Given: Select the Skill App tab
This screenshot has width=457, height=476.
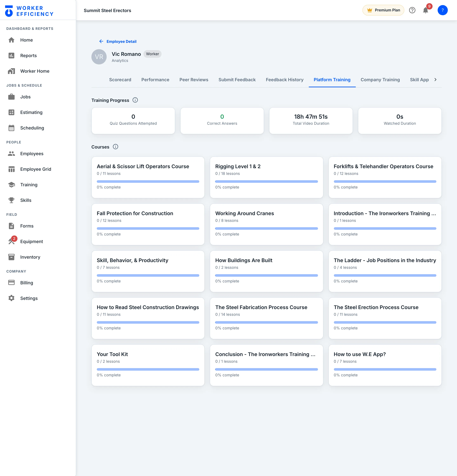Looking at the screenshot, I should (419, 80).
